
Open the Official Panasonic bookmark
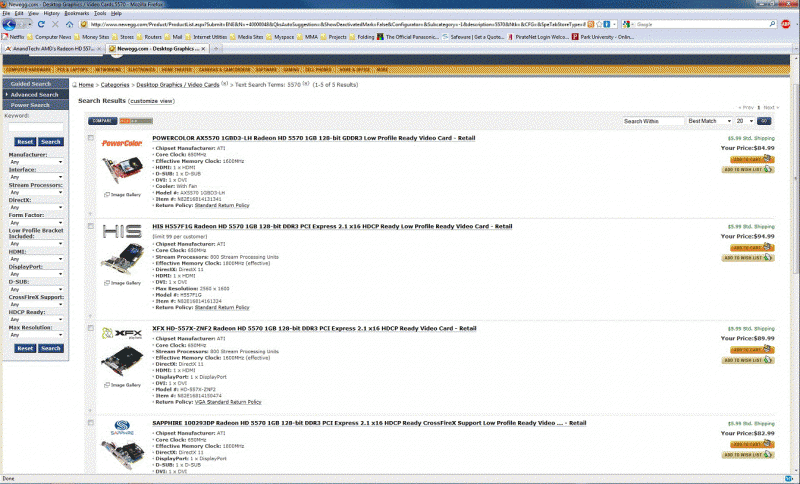coord(408,37)
